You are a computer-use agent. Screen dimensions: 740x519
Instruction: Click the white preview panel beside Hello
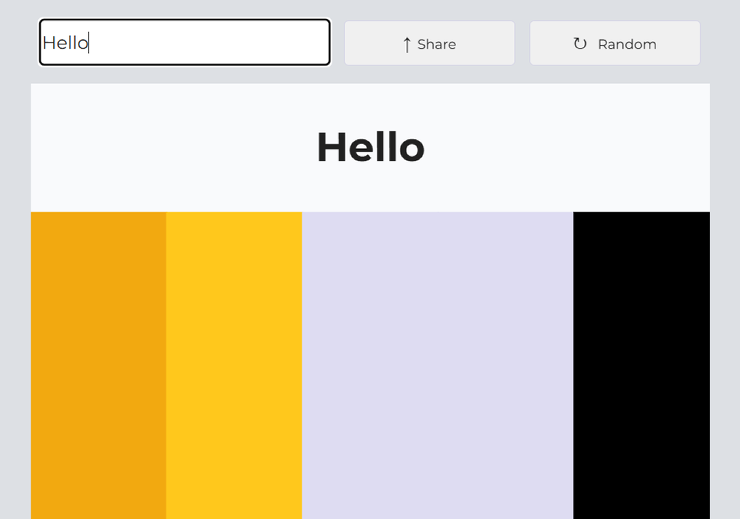[x=566, y=148]
